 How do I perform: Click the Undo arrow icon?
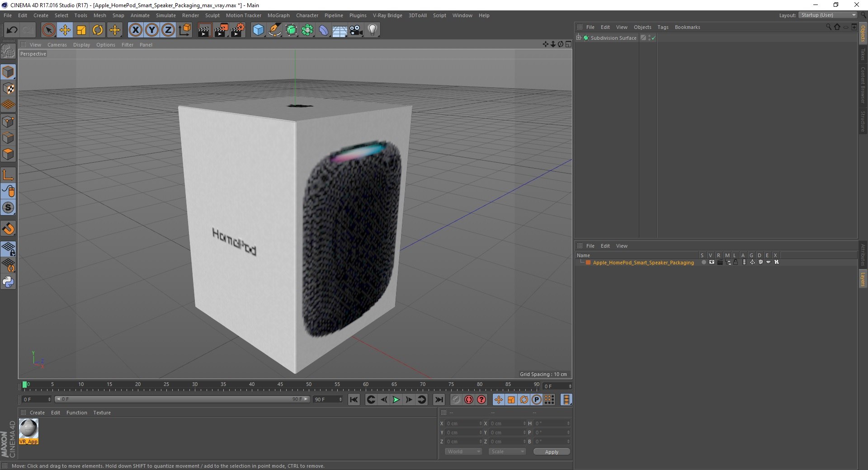click(x=12, y=30)
